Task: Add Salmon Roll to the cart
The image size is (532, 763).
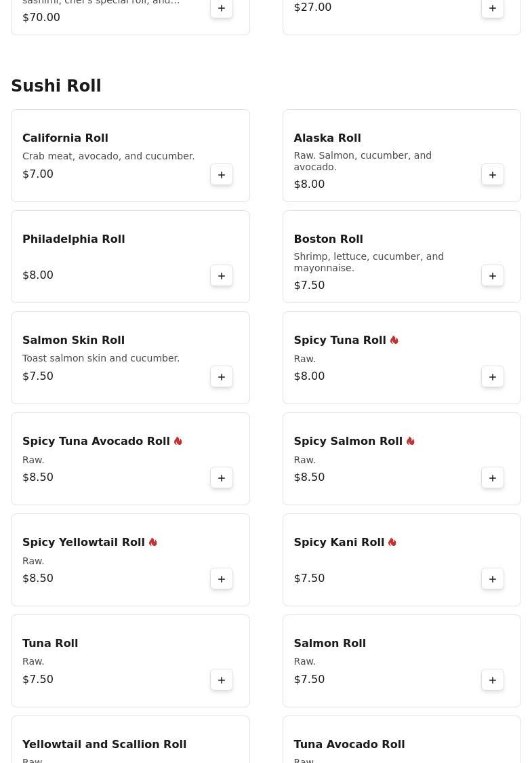Action: (493, 680)
